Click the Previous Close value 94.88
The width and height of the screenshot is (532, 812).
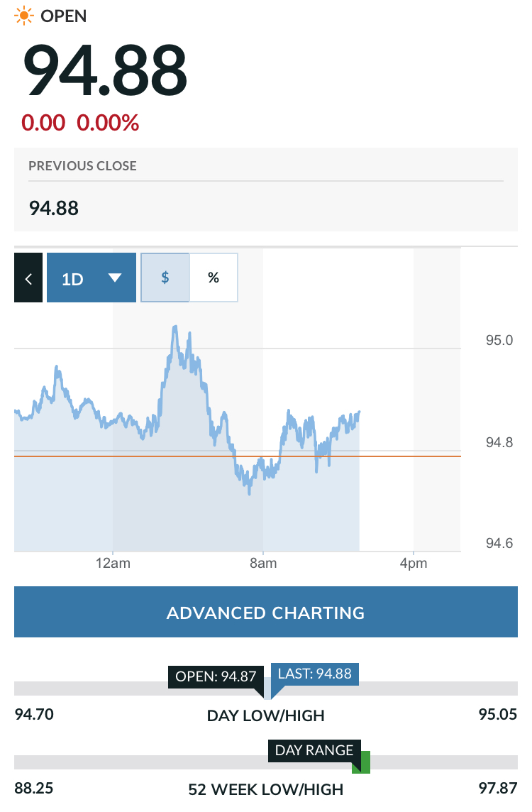(x=54, y=208)
